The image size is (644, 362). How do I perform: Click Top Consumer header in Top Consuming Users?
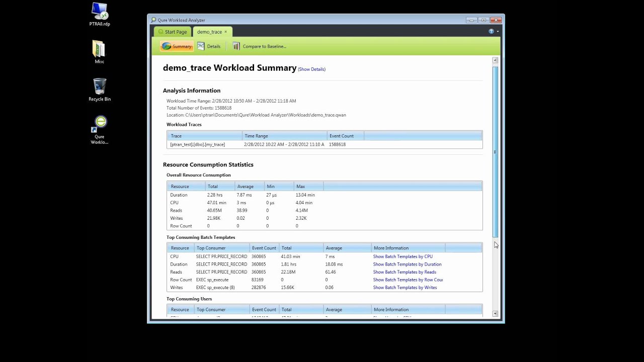point(221,310)
